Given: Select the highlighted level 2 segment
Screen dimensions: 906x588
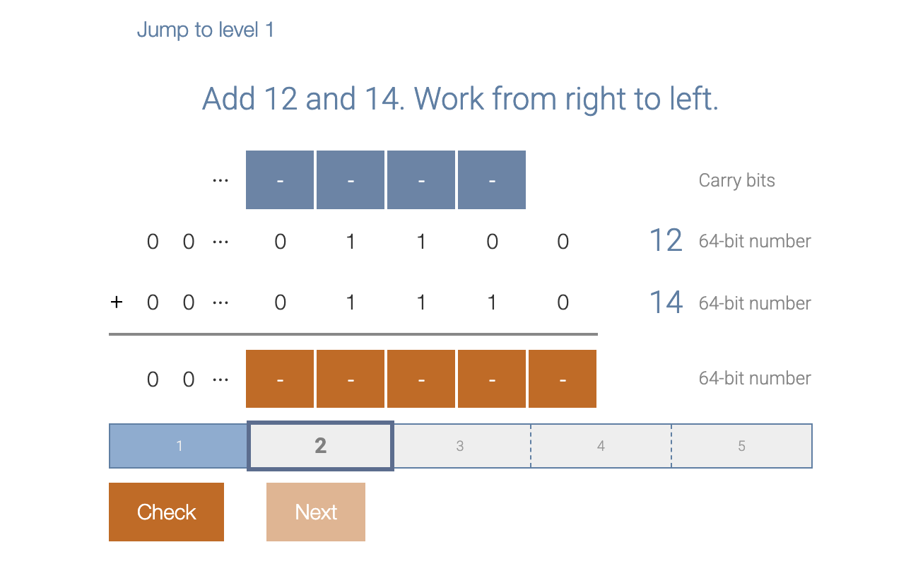Looking at the screenshot, I should pyautogui.click(x=319, y=446).
